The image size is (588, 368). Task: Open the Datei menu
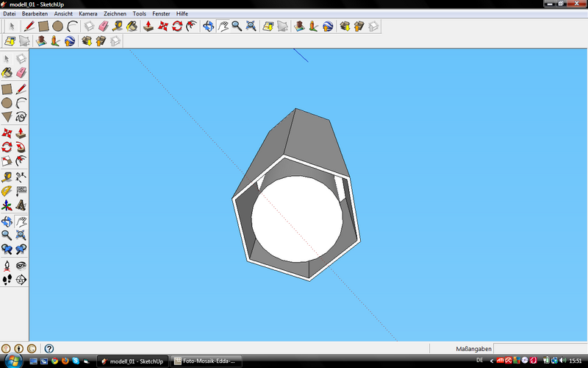[9, 13]
